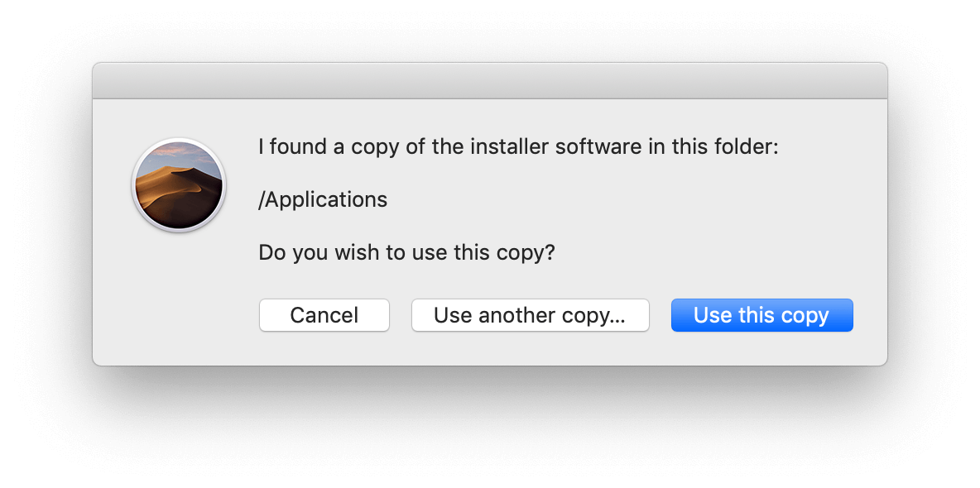This screenshot has width=980, height=488.
Task: Click the black area below the dialog
Action: point(489,426)
